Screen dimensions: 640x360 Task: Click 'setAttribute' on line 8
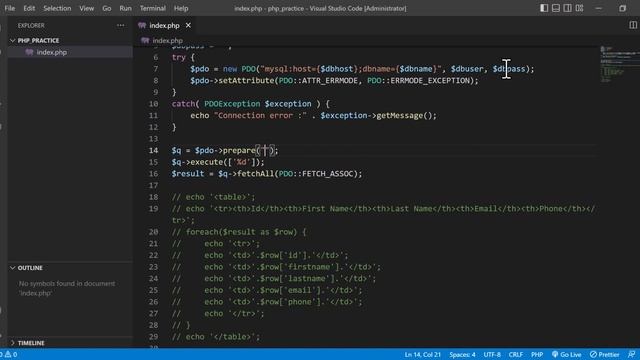(246, 80)
